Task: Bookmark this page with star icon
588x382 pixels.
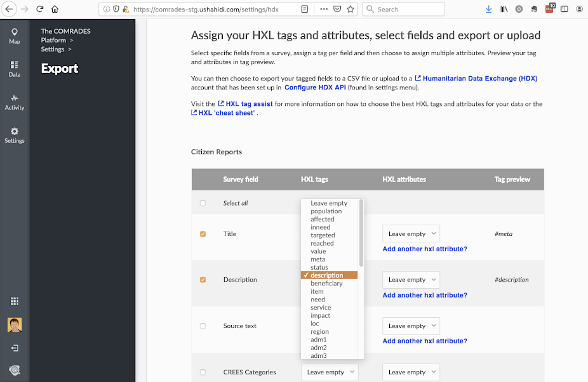Action: click(x=350, y=10)
